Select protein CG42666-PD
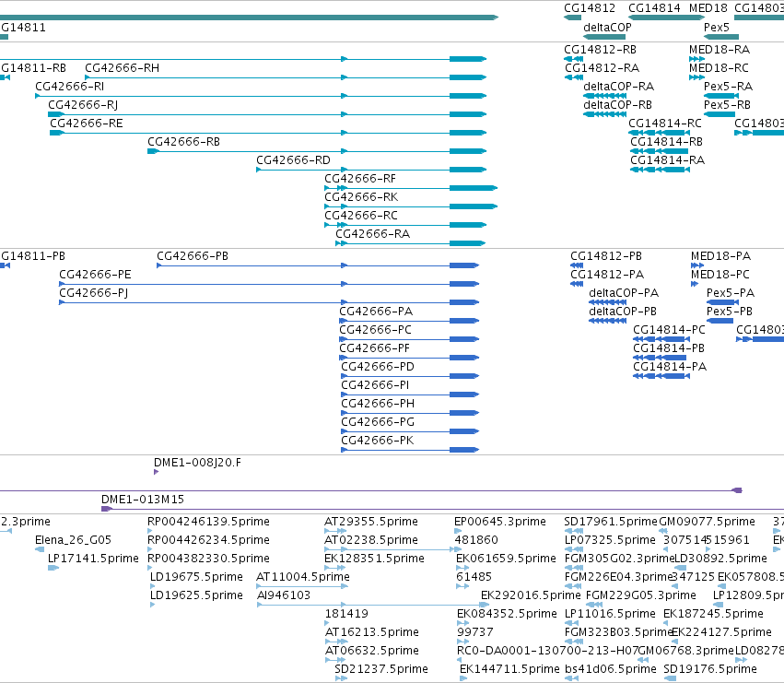The width and height of the screenshot is (784, 683). (x=378, y=367)
